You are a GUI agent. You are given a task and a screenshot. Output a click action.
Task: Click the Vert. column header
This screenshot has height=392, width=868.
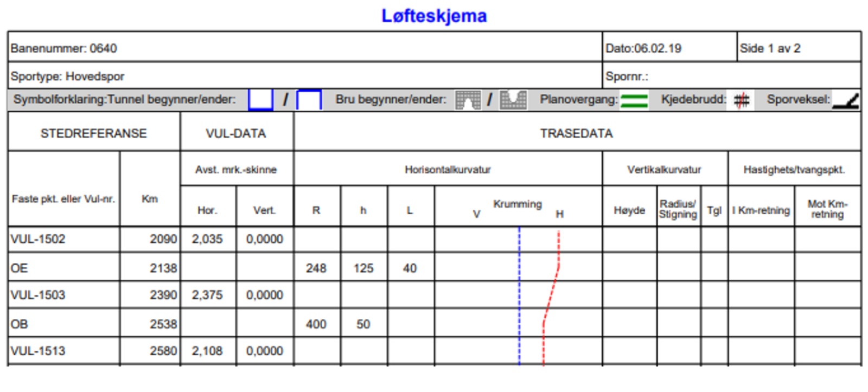coord(265,210)
